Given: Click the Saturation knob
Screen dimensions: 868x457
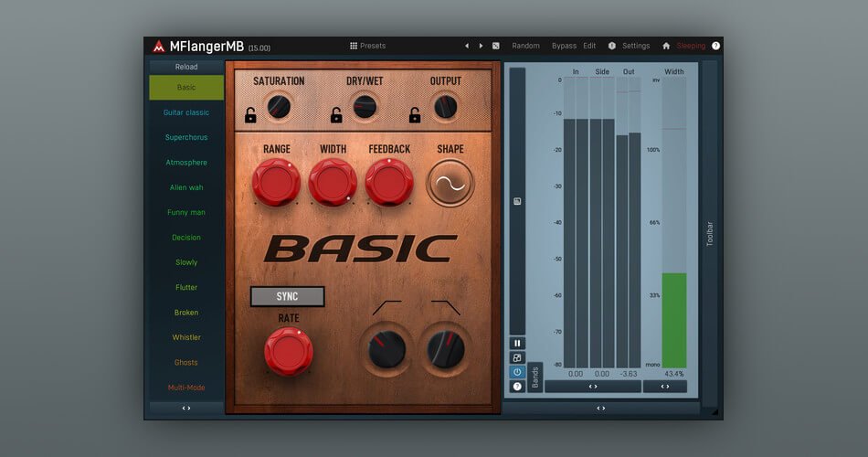Looking at the screenshot, I should (279, 107).
